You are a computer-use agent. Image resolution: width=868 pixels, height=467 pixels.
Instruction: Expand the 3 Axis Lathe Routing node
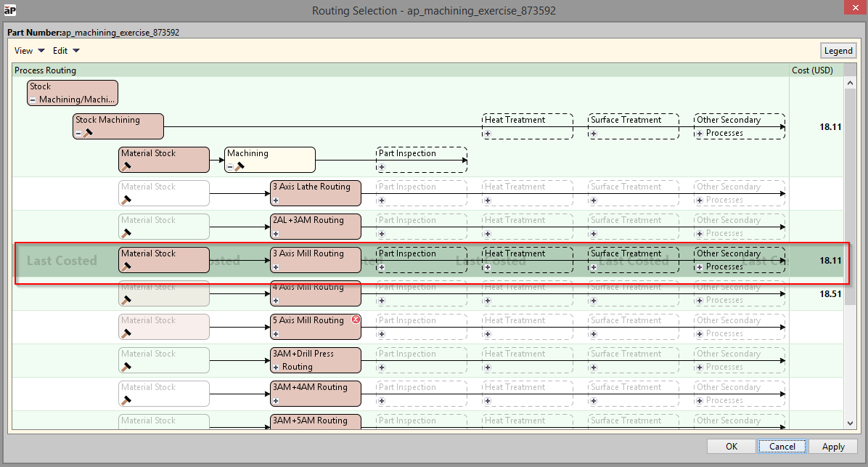tap(276, 200)
